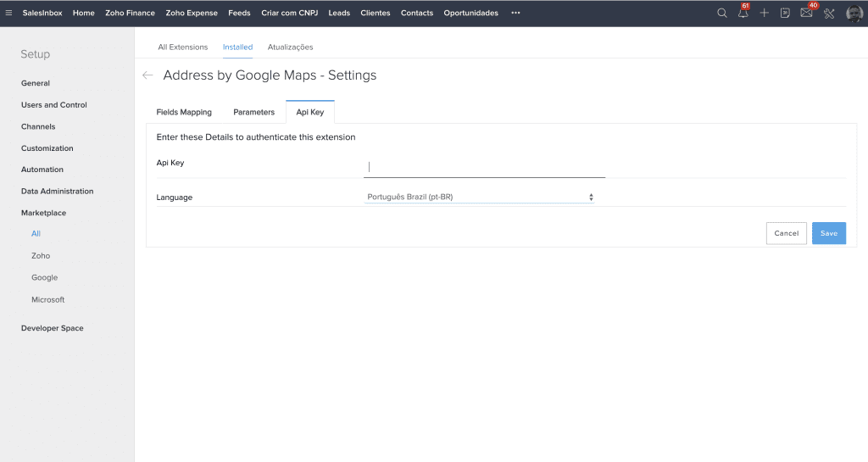This screenshot has width=868, height=462.
Task: Expand the Customization section in sidebar
Action: 47,148
